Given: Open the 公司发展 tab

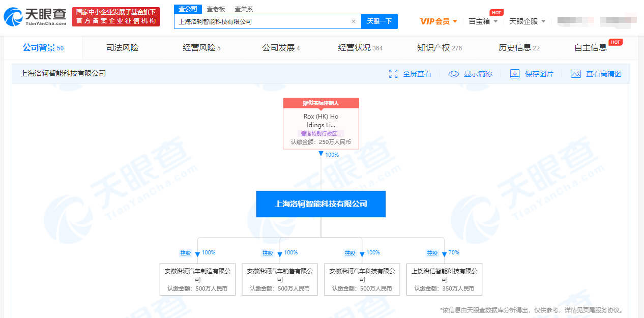Looking at the screenshot, I should (x=281, y=48).
